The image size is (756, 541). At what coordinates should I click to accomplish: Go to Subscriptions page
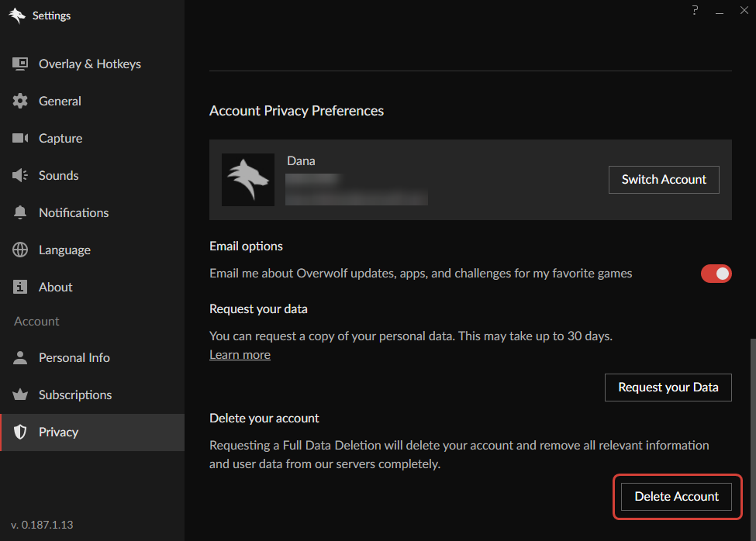[92, 395]
